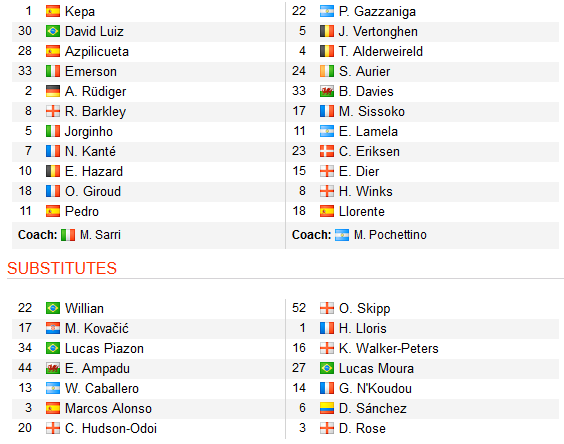Click the Brazil flag next to David Luiz
Viewport: 564px width, 444px height.
(x=53, y=32)
